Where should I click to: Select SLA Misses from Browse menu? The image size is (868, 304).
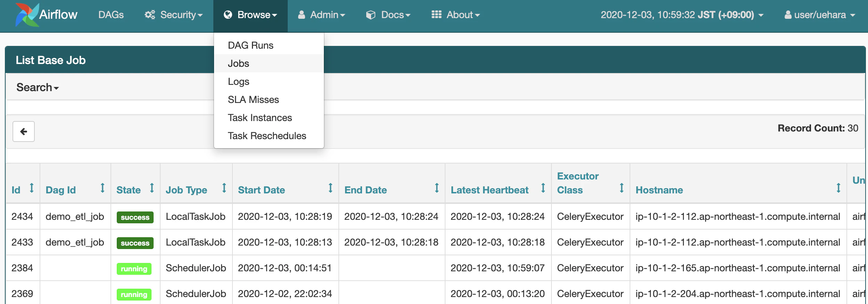tap(269, 99)
